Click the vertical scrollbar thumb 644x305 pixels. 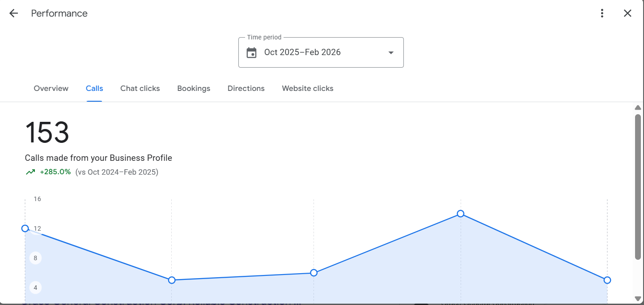[638, 186]
